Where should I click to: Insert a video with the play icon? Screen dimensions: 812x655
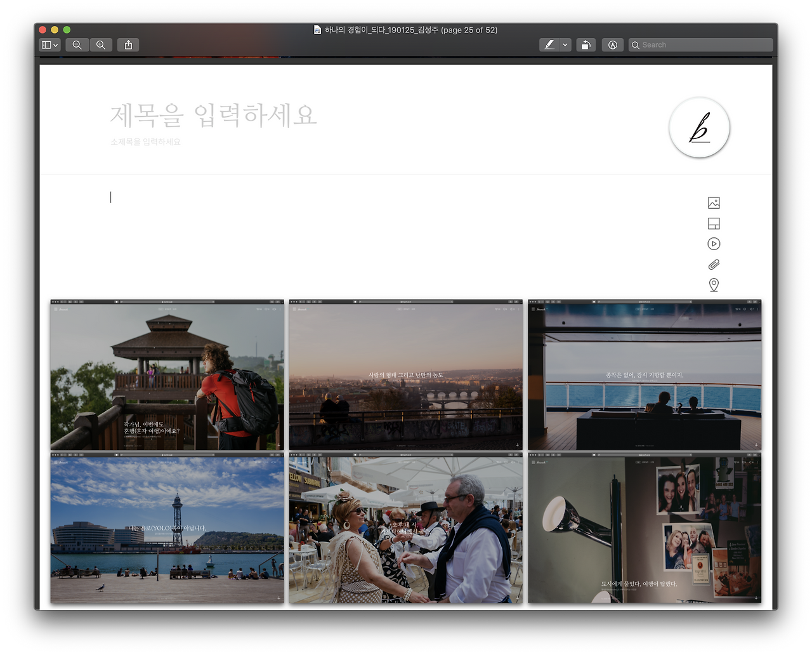click(x=713, y=243)
